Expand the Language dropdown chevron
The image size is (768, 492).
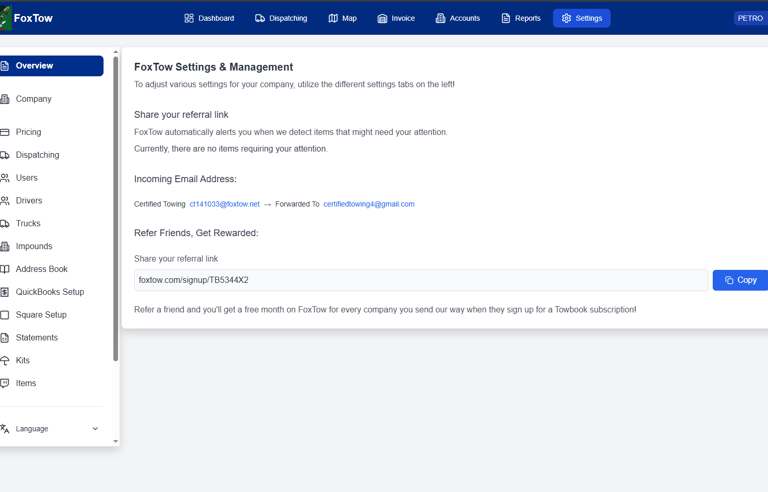click(x=95, y=429)
